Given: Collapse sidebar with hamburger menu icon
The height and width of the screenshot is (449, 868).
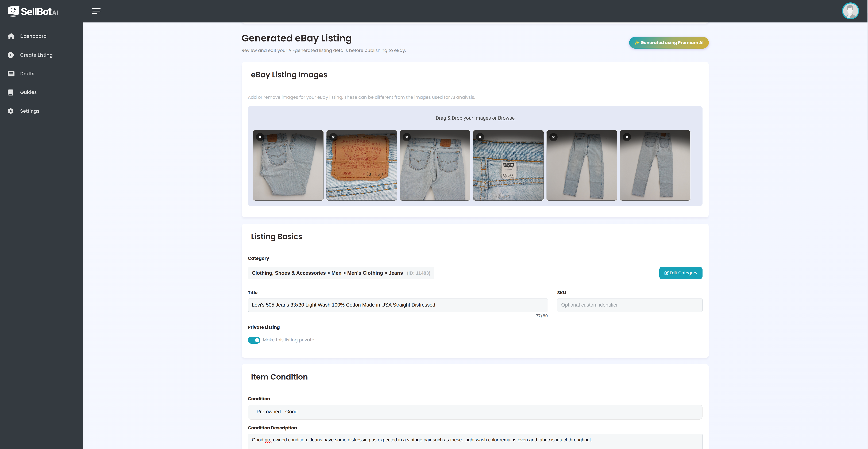Looking at the screenshot, I should [96, 11].
